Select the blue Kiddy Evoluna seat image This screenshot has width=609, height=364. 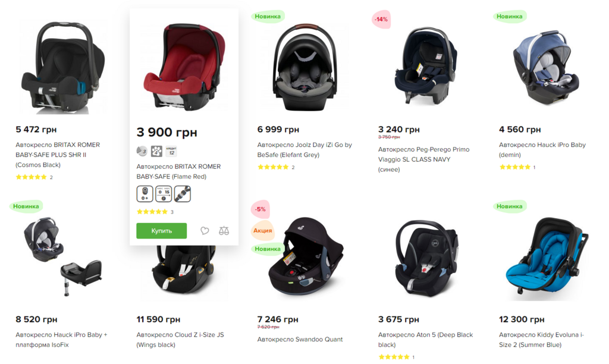point(547,259)
